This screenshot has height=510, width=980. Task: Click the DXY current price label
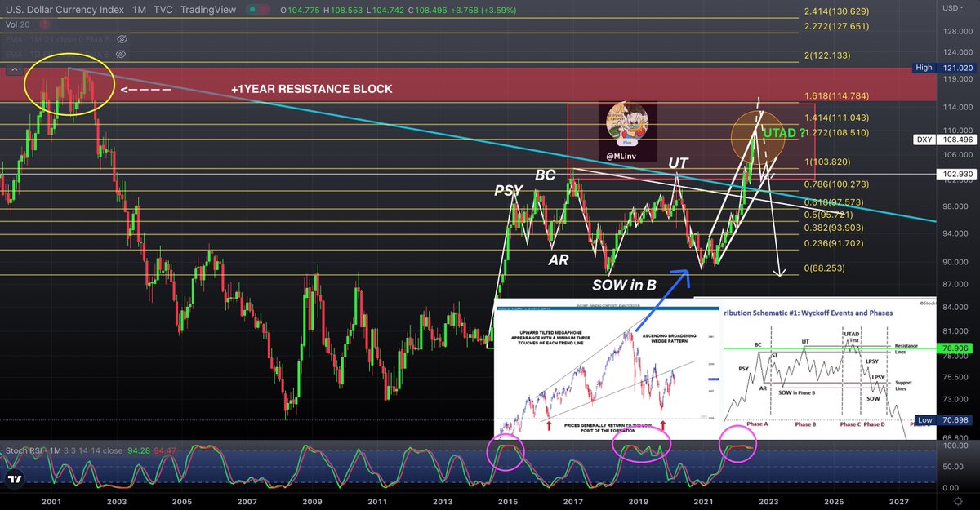[x=944, y=140]
